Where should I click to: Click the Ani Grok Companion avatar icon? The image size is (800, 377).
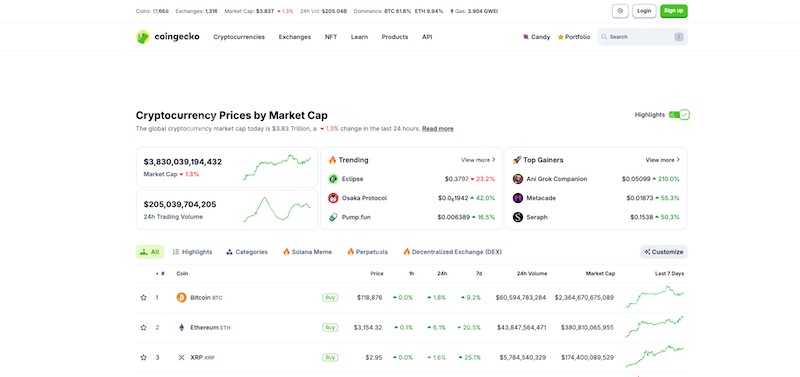pyautogui.click(x=518, y=179)
